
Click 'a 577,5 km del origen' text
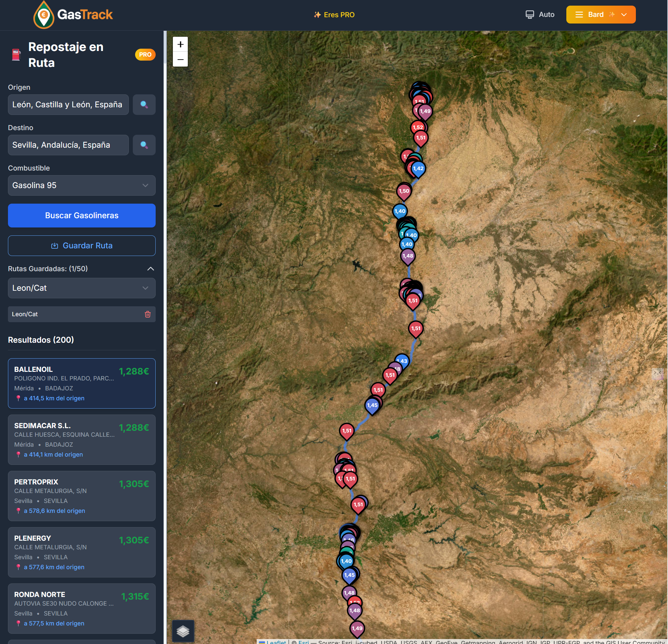54,623
